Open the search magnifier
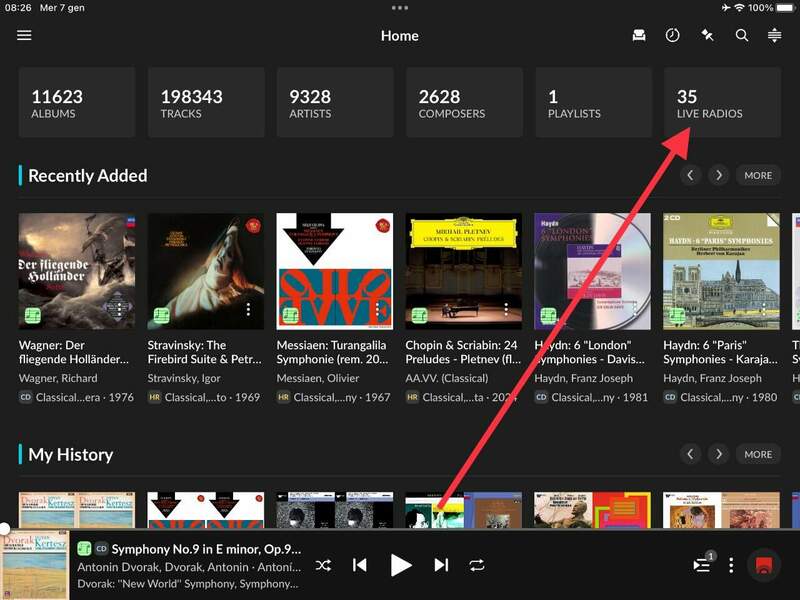The width and height of the screenshot is (800, 600). coord(742,35)
